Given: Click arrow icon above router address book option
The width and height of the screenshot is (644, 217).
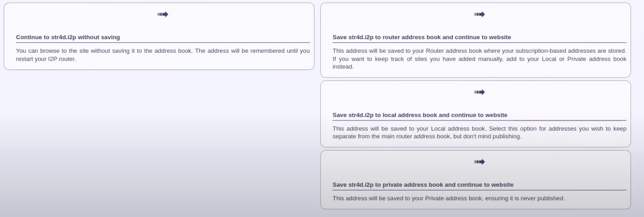Looking at the screenshot, I should point(479,14).
